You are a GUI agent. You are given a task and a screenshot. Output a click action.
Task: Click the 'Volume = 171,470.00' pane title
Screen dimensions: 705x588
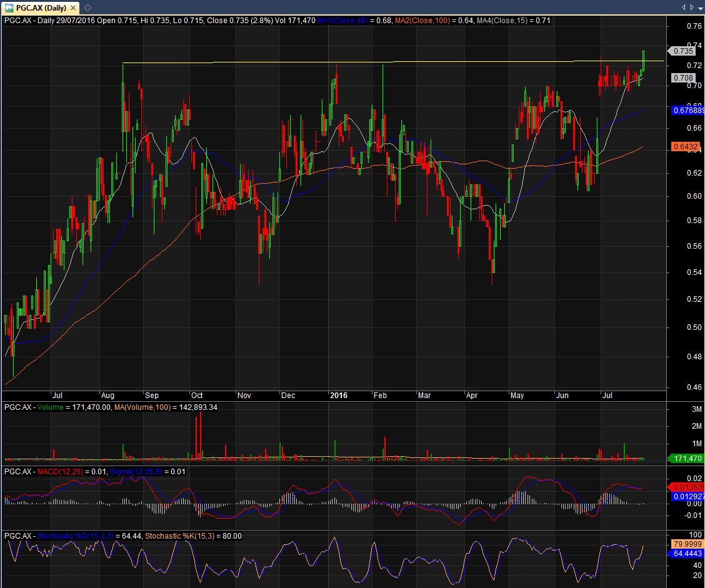74,407
